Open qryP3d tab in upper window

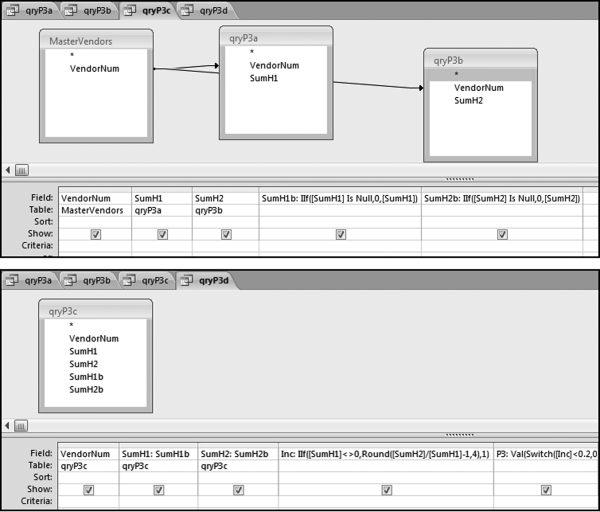[206, 10]
